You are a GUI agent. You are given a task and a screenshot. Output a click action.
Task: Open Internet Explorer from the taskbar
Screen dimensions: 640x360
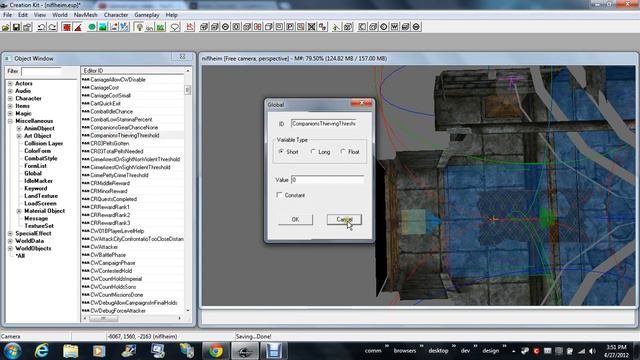click(x=42, y=351)
